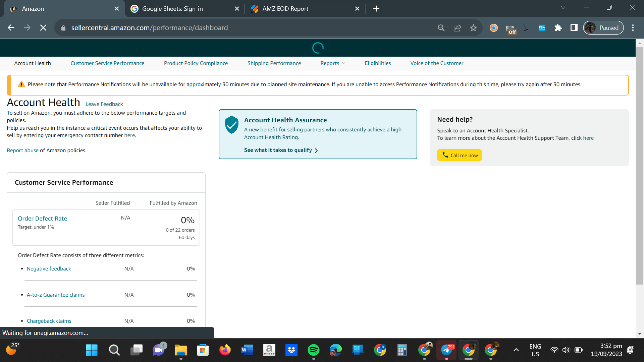Click 'here' about Account Health Support Team
Viewport: 644px width, 362px height.
tap(588, 138)
